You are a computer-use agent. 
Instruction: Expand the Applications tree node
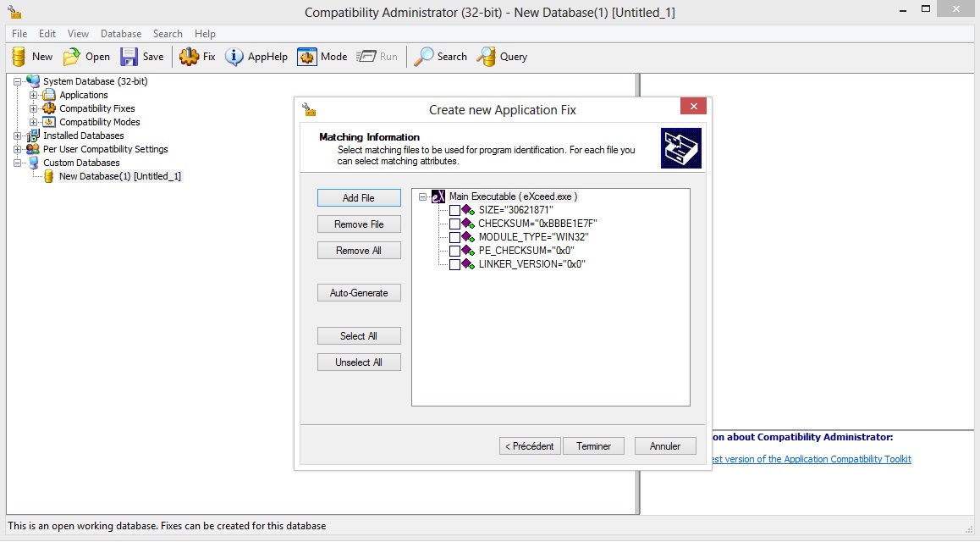pyautogui.click(x=34, y=95)
